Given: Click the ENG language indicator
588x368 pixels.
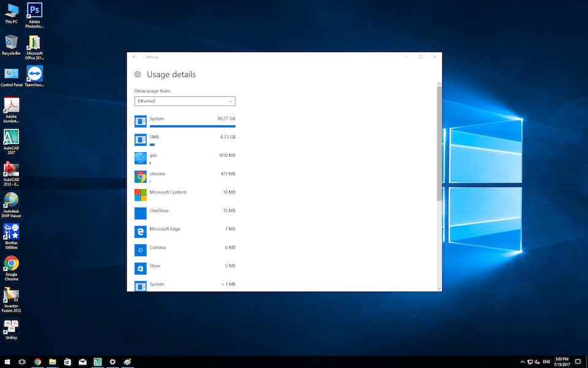Looking at the screenshot, I should (x=546, y=362).
